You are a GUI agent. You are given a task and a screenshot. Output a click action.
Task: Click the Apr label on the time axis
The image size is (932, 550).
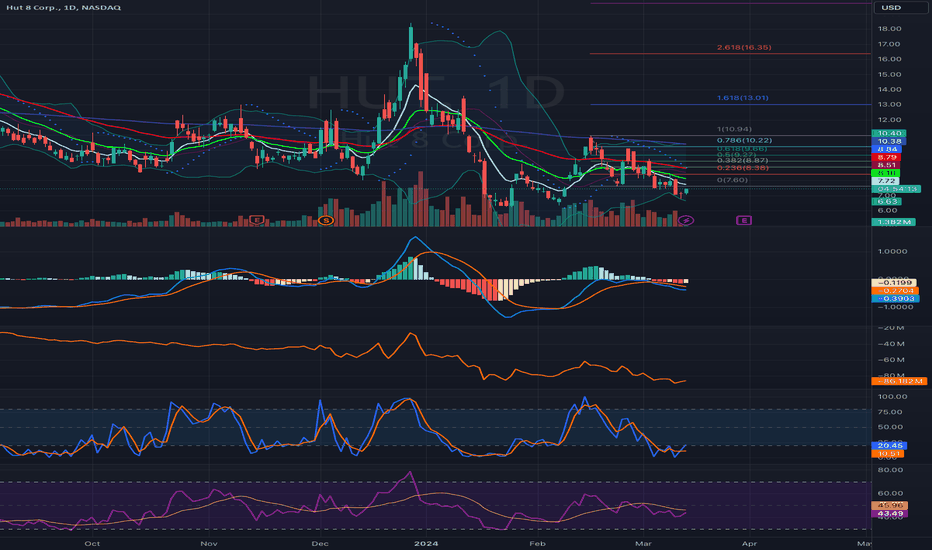click(750, 543)
